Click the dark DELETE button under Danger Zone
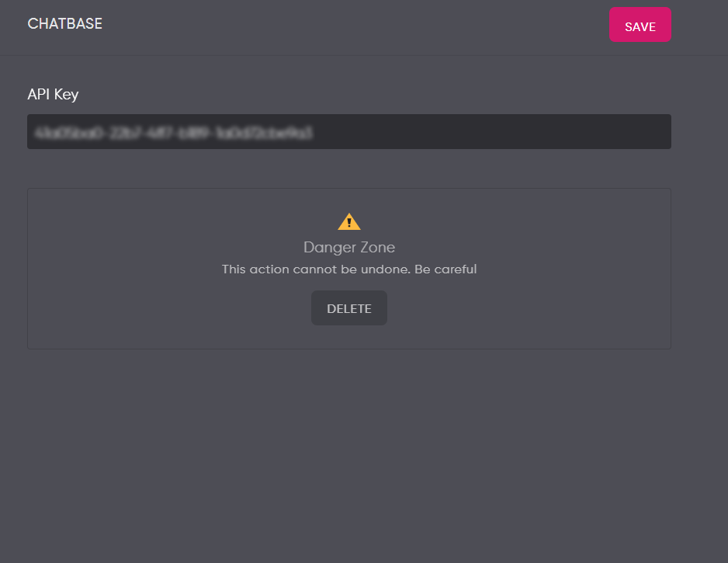 pos(349,308)
